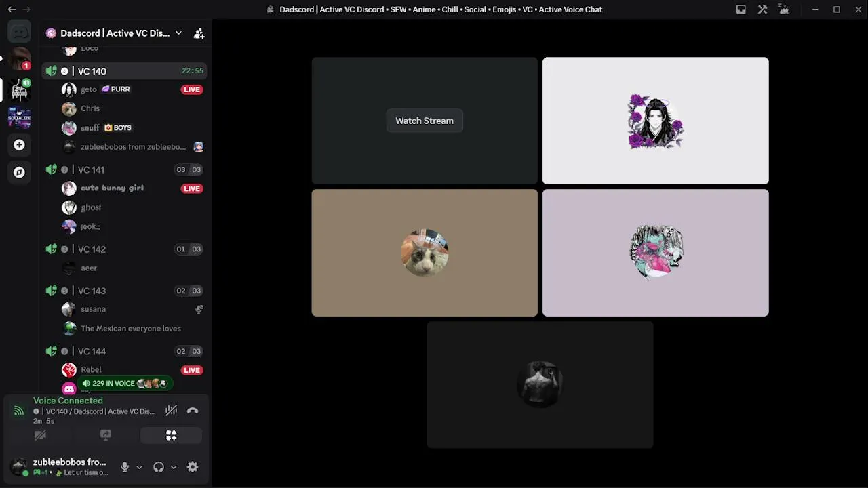This screenshot has height=488, width=868.
Task: Open User Settings gear
Action: 193,467
